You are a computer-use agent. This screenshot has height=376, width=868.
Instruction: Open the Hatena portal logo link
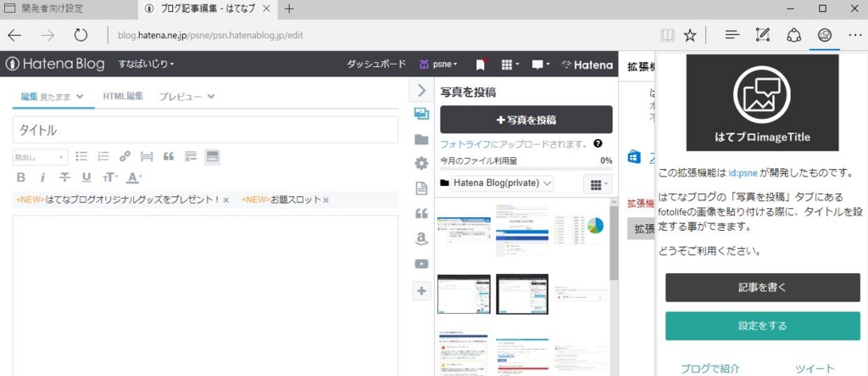tap(587, 65)
